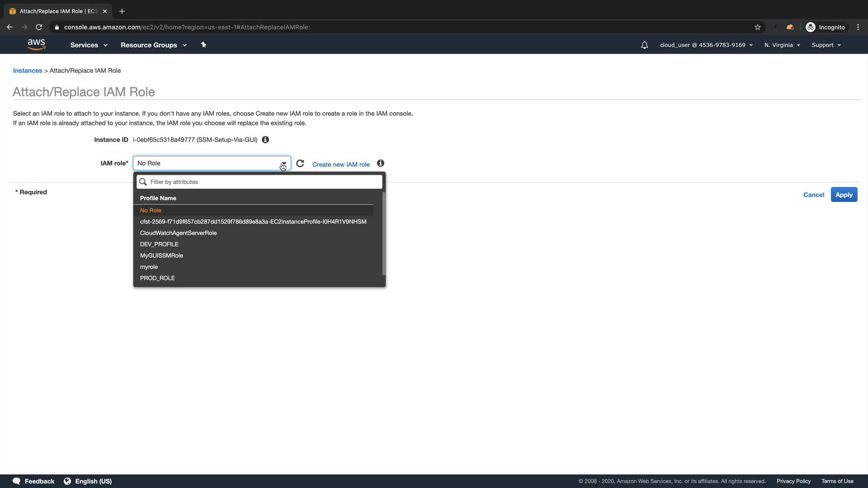Image resolution: width=868 pixels, height=488 pixels.
Task: Select MyGUISSMRole from profile list
Action: click(161, 256)
